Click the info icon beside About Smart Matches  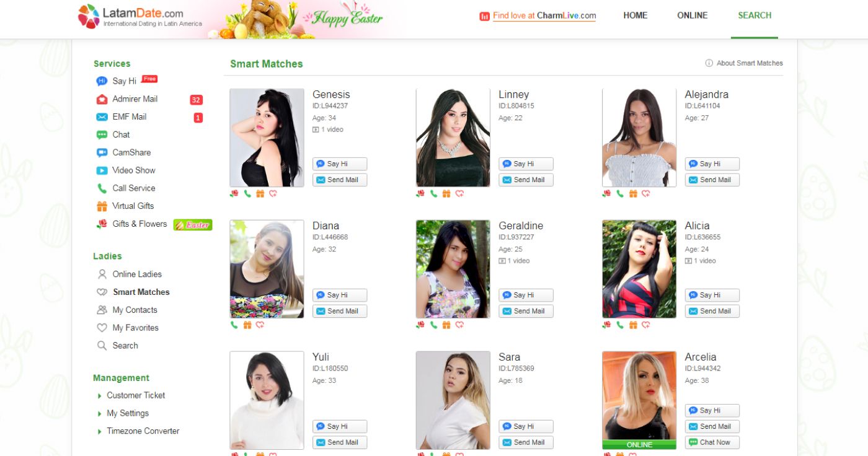click(709, 63)
